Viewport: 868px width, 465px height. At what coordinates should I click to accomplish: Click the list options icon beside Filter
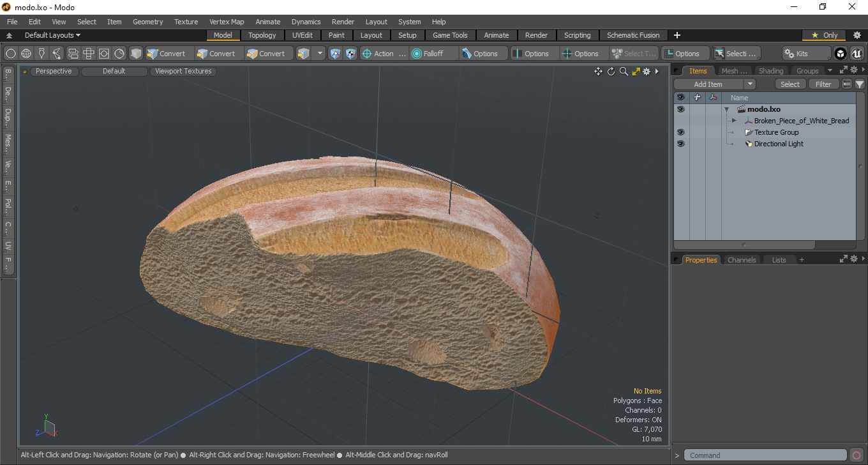[847, 84]
